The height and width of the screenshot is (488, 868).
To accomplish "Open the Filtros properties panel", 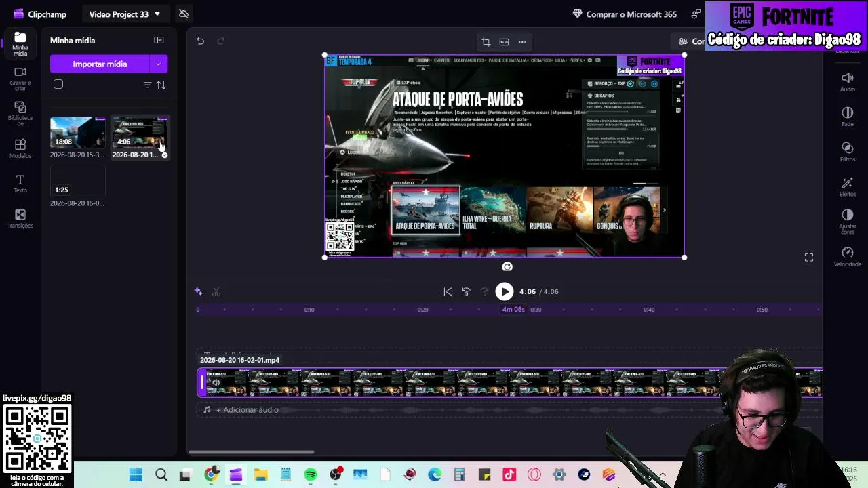I will pos(848,152).
